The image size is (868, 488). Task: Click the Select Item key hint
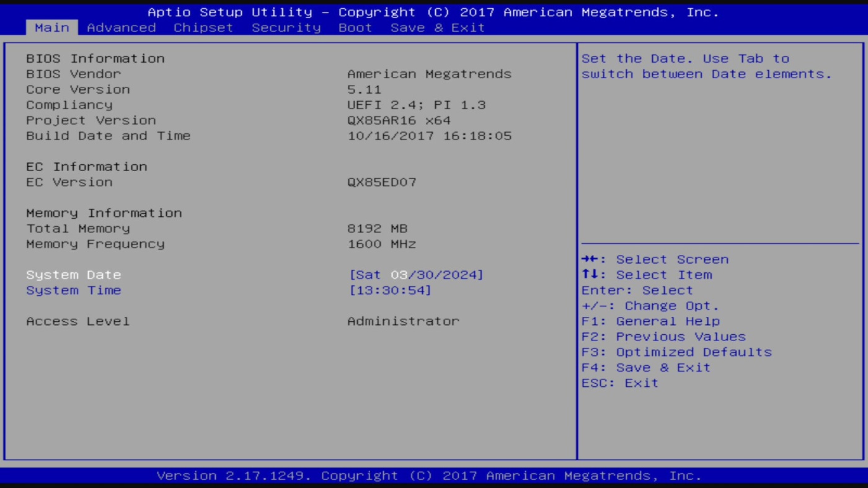coord(647,275)
